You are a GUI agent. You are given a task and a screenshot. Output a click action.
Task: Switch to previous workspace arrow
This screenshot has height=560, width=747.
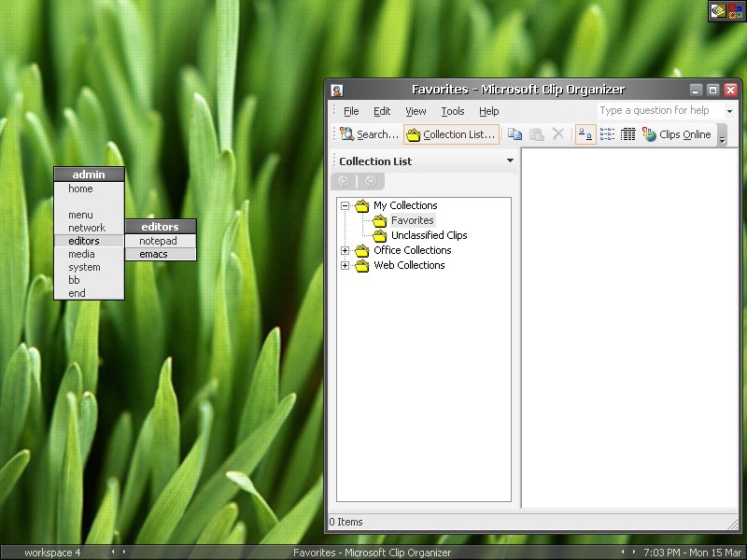point(113,552)
